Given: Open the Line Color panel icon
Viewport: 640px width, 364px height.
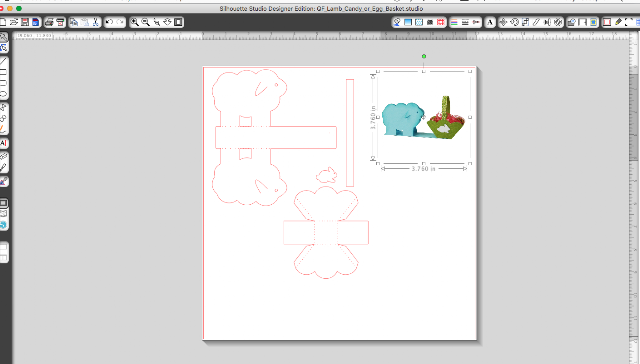Looking at the screenshot, I should pos(454,22).
